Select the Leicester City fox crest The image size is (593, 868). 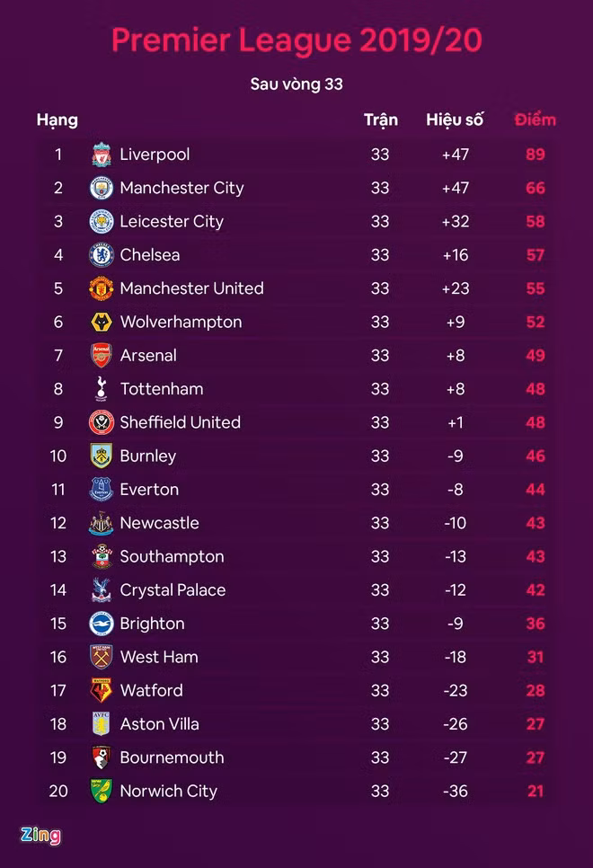click(x=102, y=221)
